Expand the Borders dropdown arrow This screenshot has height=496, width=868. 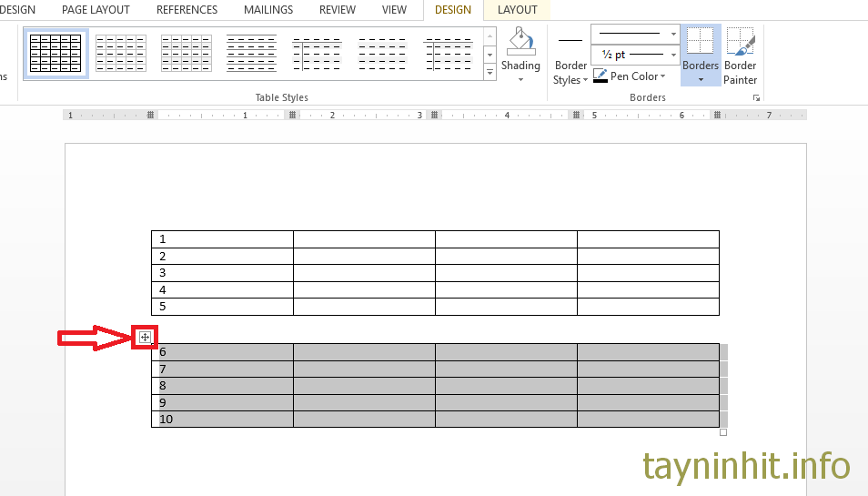pyautogui.click(x=701, y=80)
